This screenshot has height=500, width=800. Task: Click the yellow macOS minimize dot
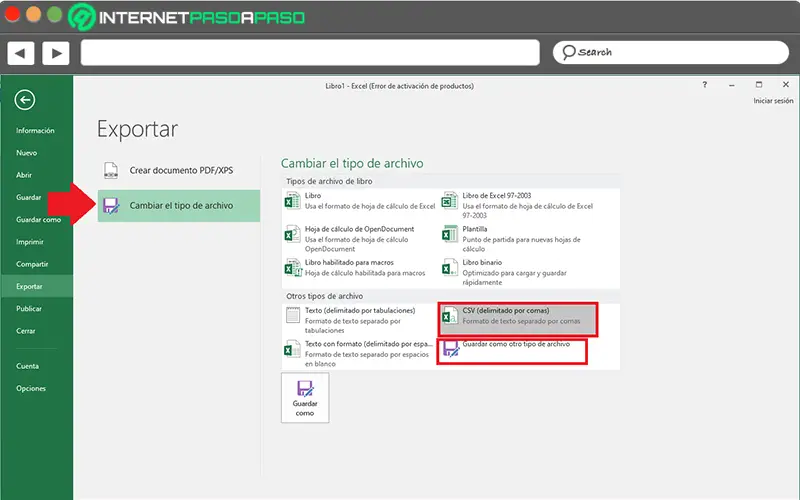(34, 14)
